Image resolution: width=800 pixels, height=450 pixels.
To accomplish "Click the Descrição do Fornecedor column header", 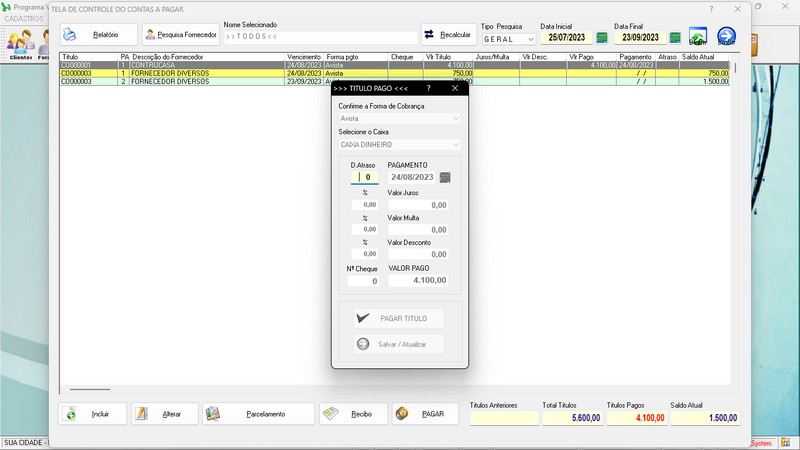I will point(207,57).
